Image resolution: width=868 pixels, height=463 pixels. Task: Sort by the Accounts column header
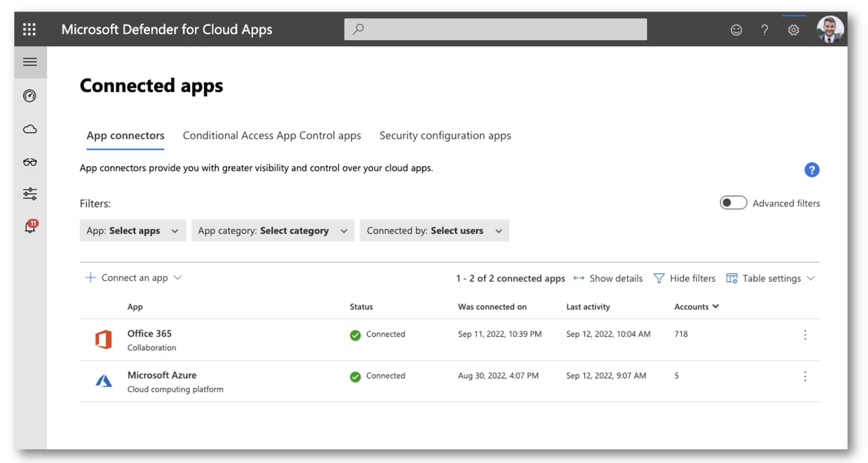tap(696, 307)
